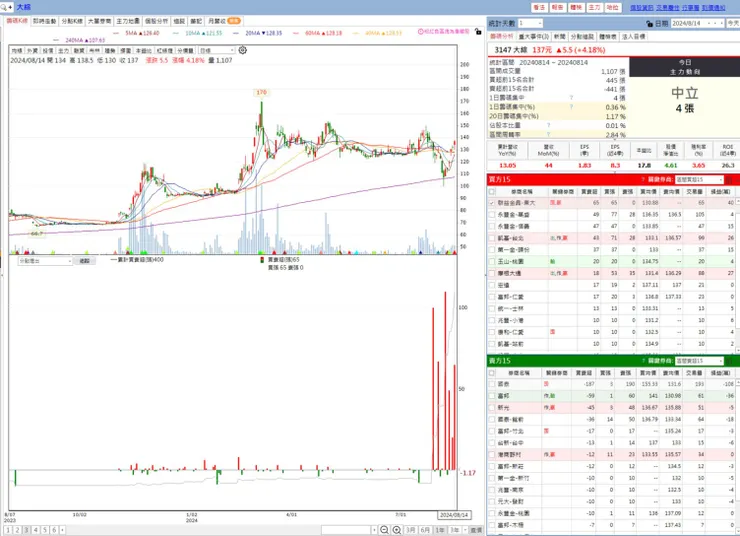This screenshot has width=740, height=536.
Task: Expand the arrow after the 3年 button
Action: 465,530
